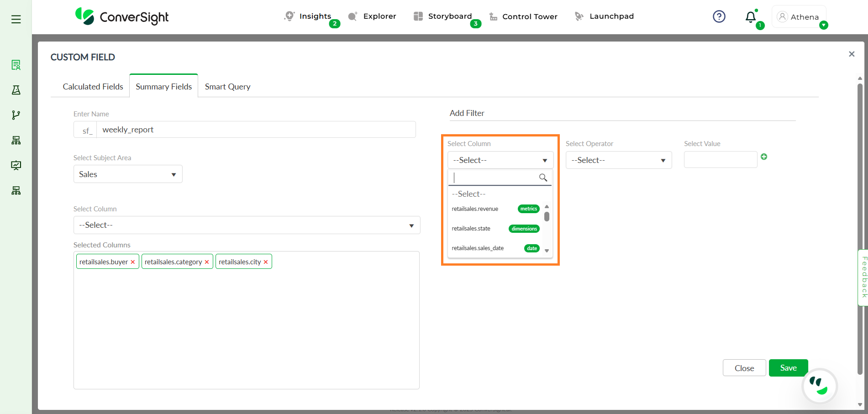This screenshot has width=868, height=414.
Task: Click the flask icon in the sidebar
Action: [x=16, y=90]
